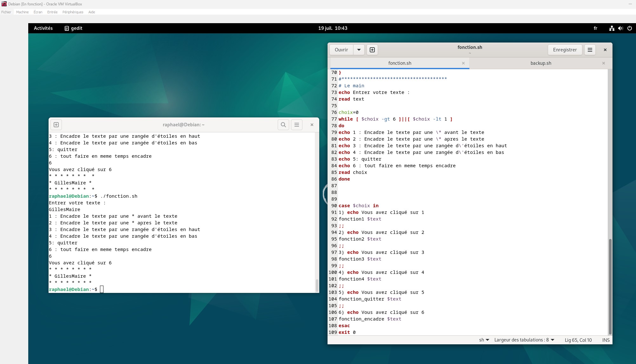Open the Activités overview
This screenshot has height=364, width=636.
tap(43, 28)
